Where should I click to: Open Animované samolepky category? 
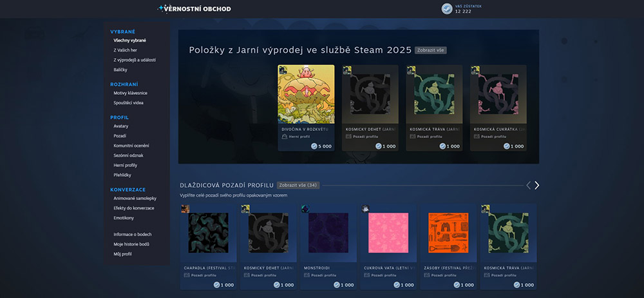[135, 199]
